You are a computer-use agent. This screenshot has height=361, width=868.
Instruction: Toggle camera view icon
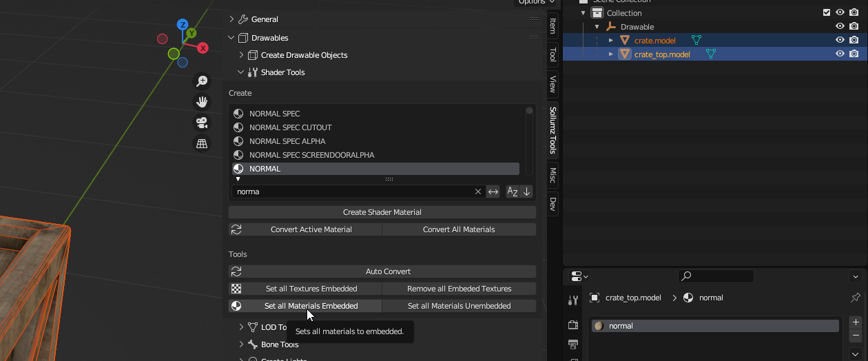(202, 123)
